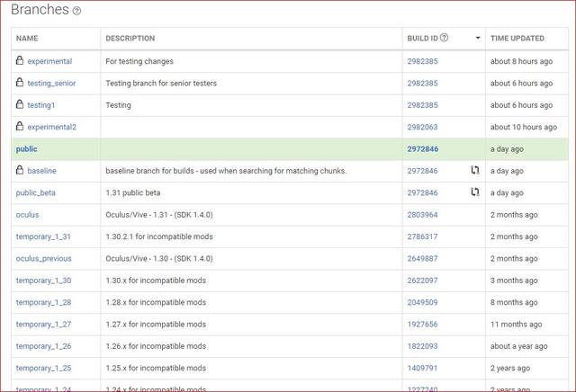Sort table by Time Updated column

click(x=517, y=39)
